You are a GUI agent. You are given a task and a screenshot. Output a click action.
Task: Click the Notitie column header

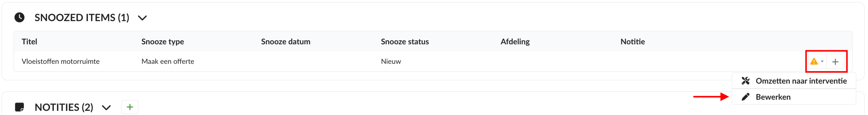pyautogui.click(x=632, y=42)
